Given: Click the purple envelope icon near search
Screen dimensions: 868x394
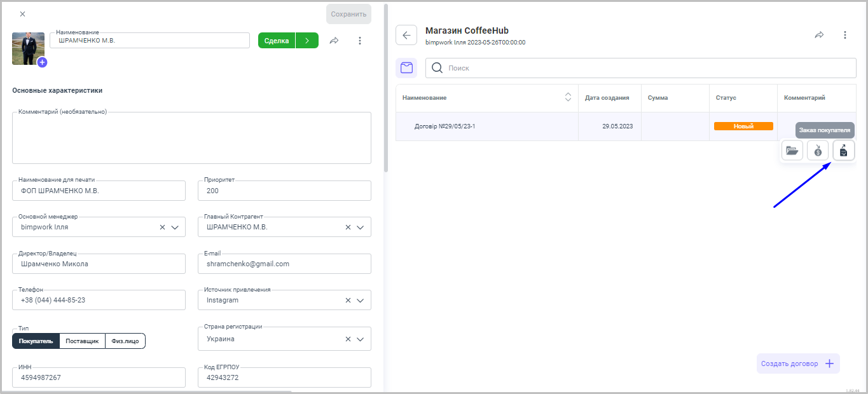Looking at the screenshot, I should (406, 68).
